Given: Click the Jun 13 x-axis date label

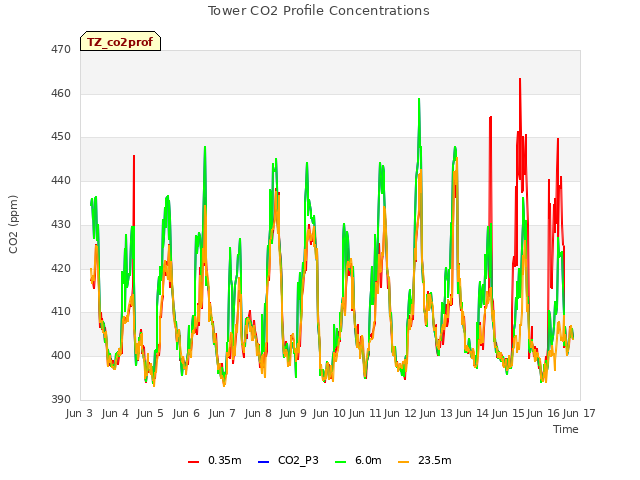Looking at the screenshot, I should pyautogui.click(x=436, y=413).
